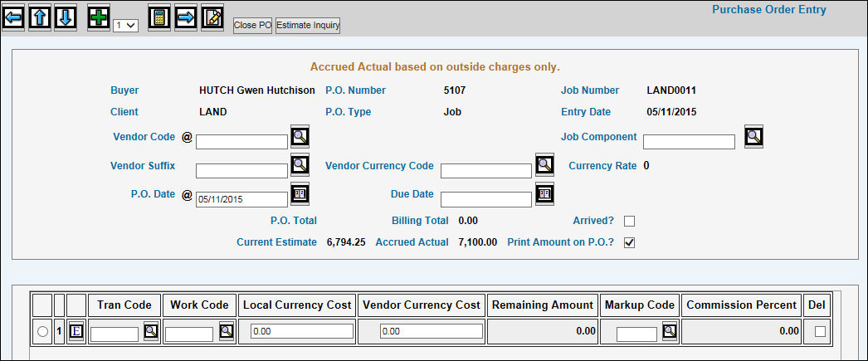Click the down arrow toolbar icon
This screenshot has height=361, width=868.
pyautogui.click(x=66, y=17)
